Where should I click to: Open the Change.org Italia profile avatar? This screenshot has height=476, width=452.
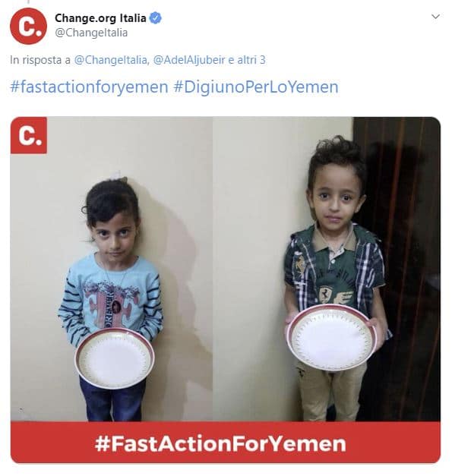(x=28, y=27)
